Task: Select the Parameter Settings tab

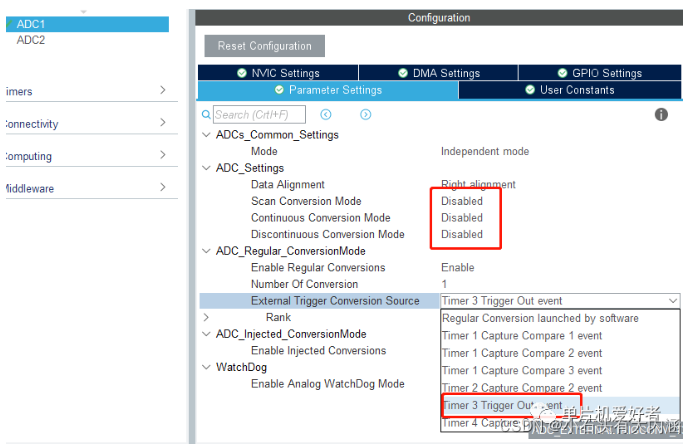Action: pyautogui.click(x=328, y=90)
